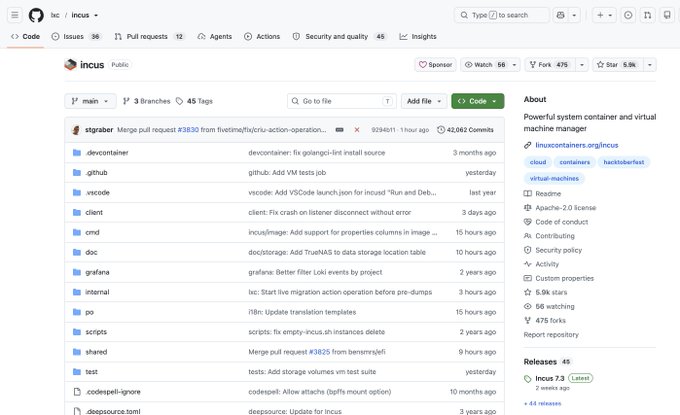Open the create new plus dropdown

coord(604,15)
